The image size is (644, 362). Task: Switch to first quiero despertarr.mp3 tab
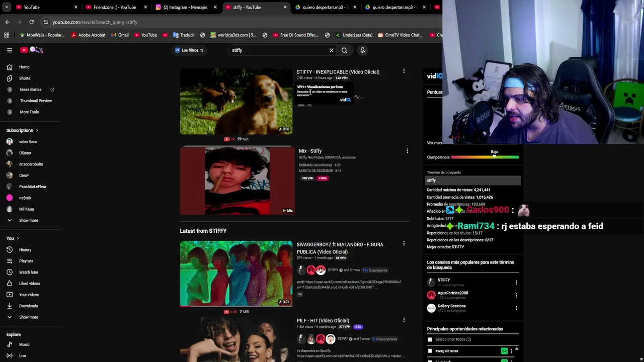(x=325, y=7)
